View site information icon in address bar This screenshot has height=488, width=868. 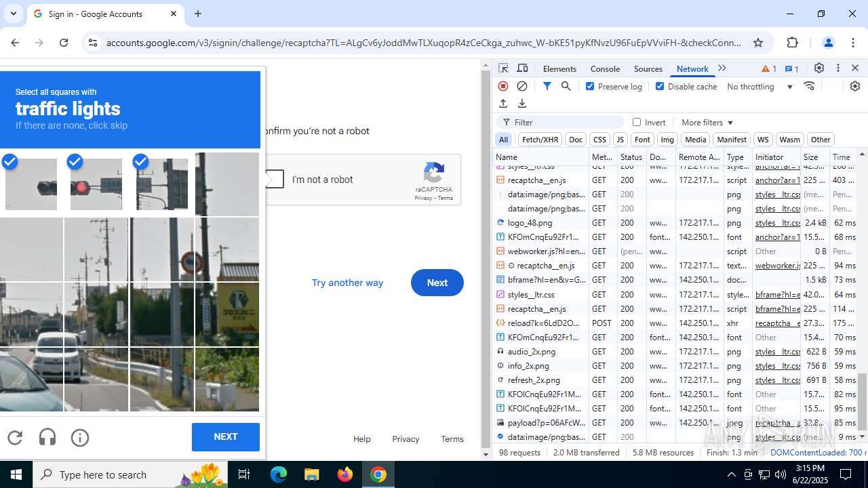click(93, 43)
